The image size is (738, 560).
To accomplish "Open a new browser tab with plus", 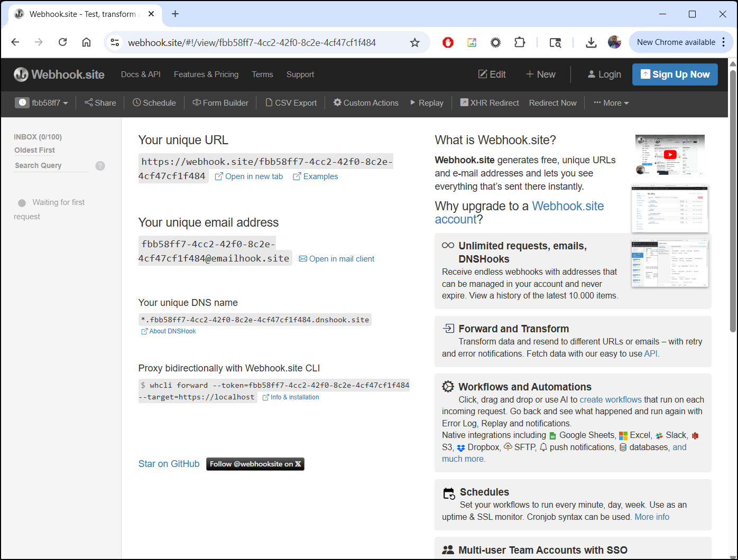I will click(x=176, y=14).
